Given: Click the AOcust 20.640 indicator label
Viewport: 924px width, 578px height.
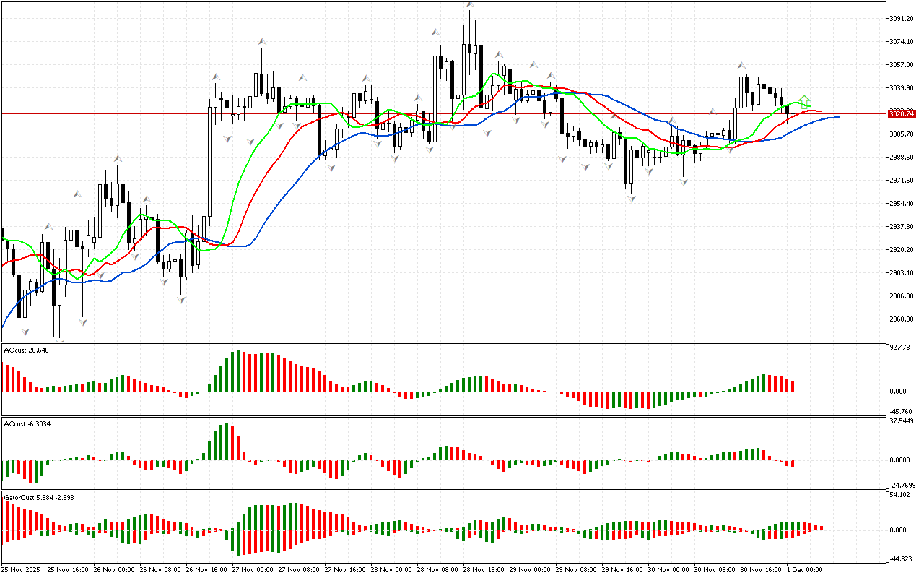Looking at the screenshot, I should [27, 350].
